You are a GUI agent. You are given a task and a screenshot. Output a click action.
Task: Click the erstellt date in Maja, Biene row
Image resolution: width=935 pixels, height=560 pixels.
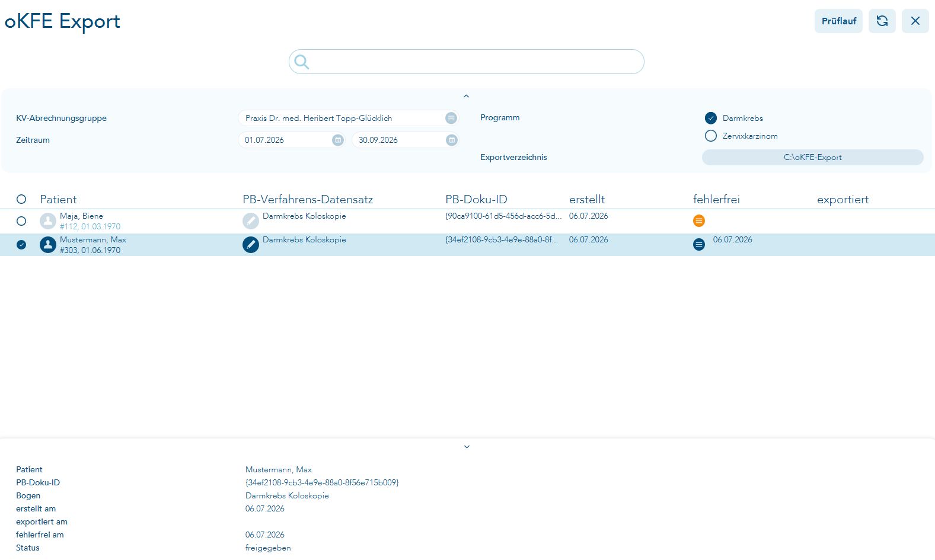[x=588, y=216]
